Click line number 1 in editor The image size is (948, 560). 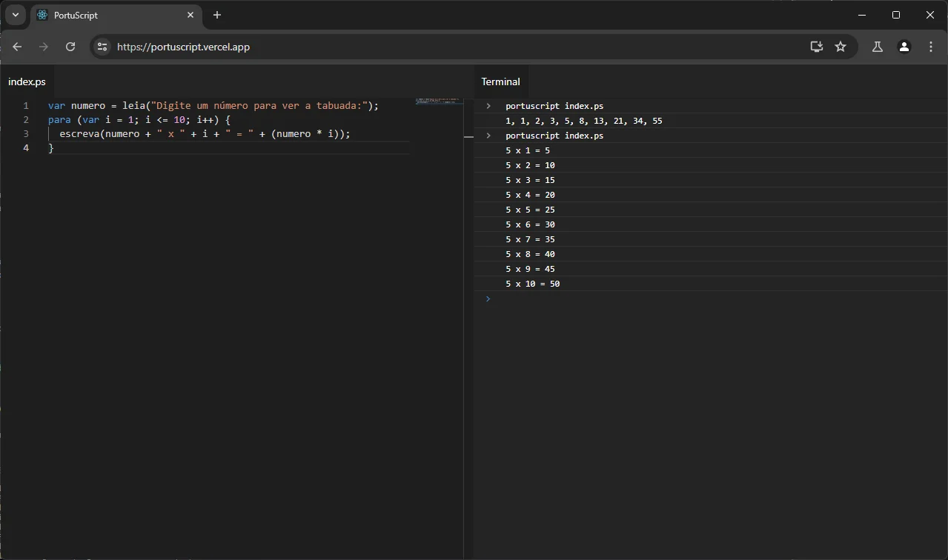coord(26,106)
